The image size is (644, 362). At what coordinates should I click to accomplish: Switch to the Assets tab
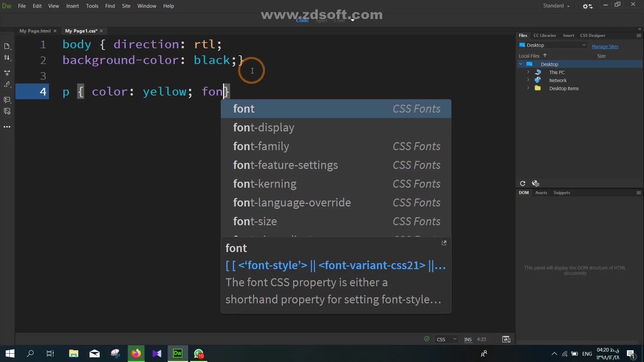(541, 193)
